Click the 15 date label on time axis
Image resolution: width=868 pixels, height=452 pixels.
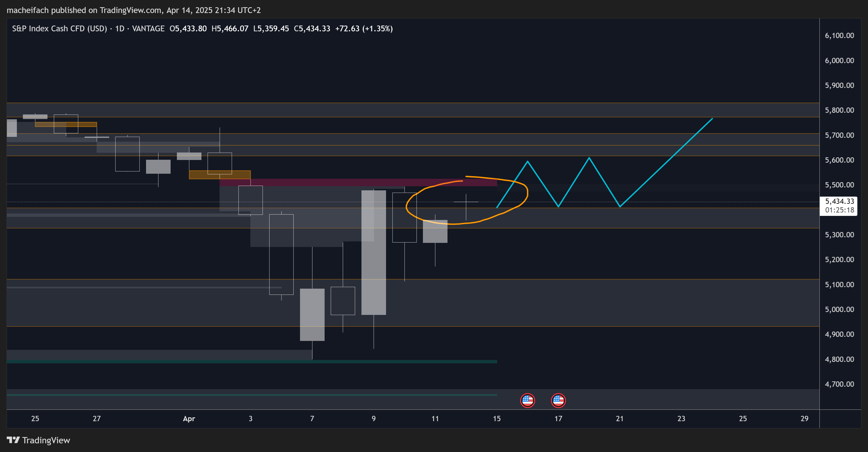(x=497, y=419)
